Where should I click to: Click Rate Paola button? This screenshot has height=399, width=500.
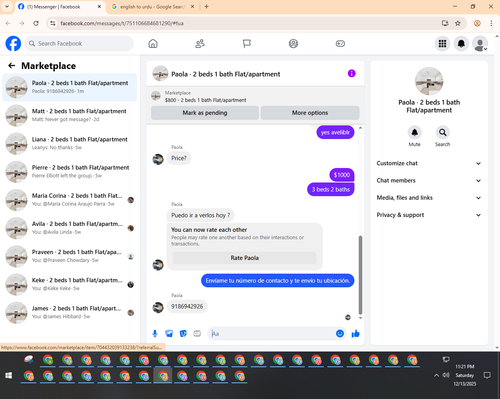[x=245, y=258]
